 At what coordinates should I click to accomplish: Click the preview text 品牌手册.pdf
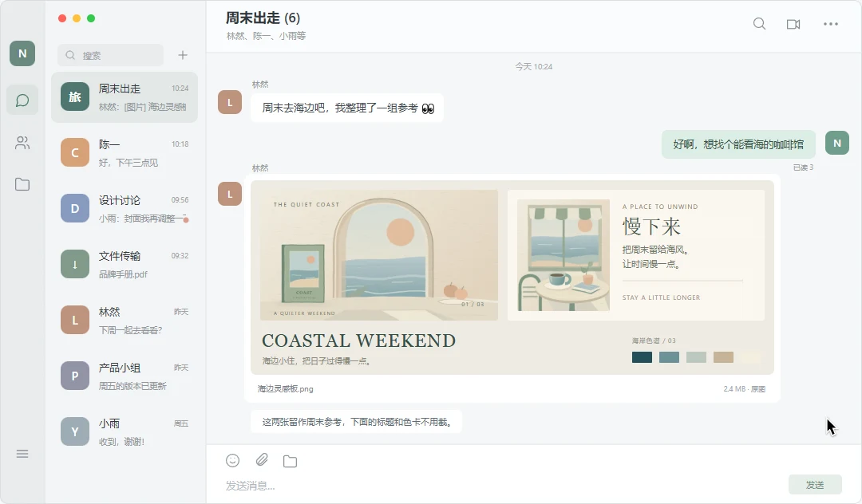[x=123, y=274]
